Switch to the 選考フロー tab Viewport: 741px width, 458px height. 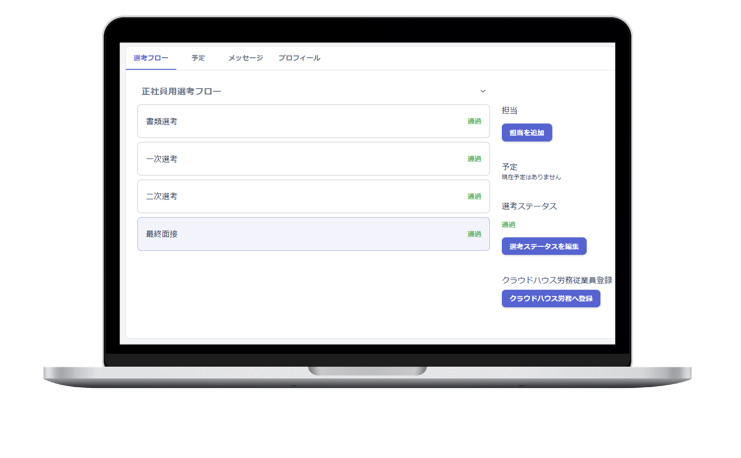pos(151,58)
